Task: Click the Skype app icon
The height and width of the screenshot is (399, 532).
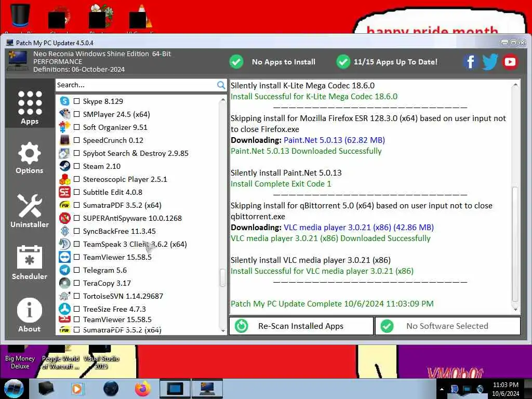Action: 64,101
